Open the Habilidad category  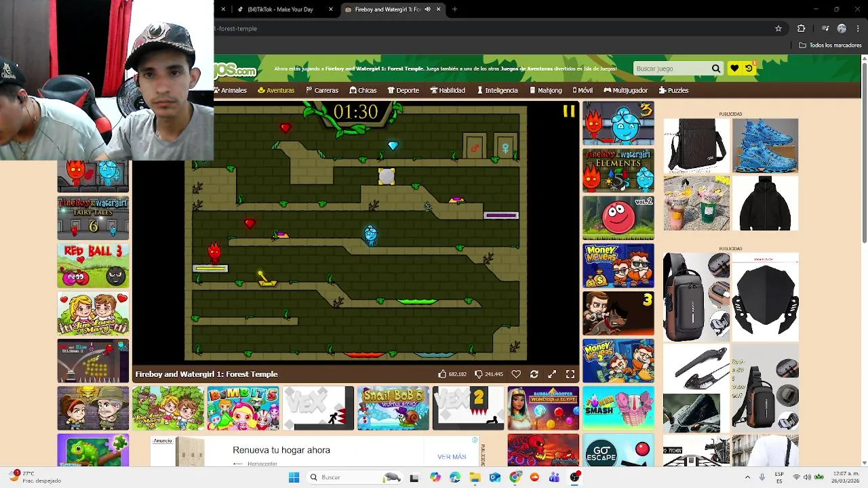point(448,90)
